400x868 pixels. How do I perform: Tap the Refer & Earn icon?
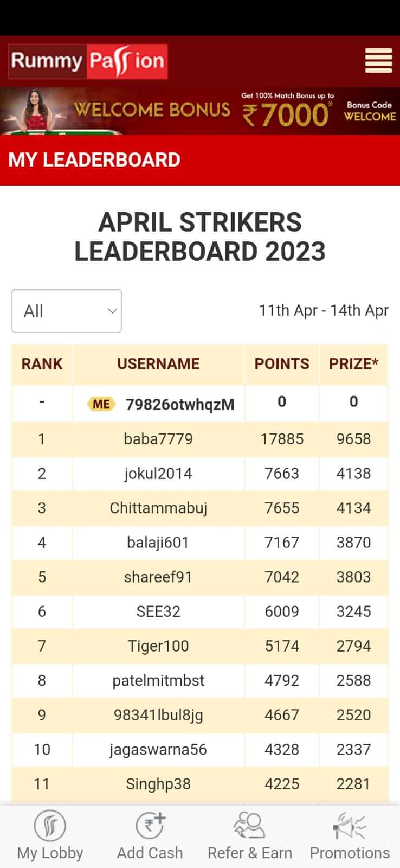pos(249,826)
